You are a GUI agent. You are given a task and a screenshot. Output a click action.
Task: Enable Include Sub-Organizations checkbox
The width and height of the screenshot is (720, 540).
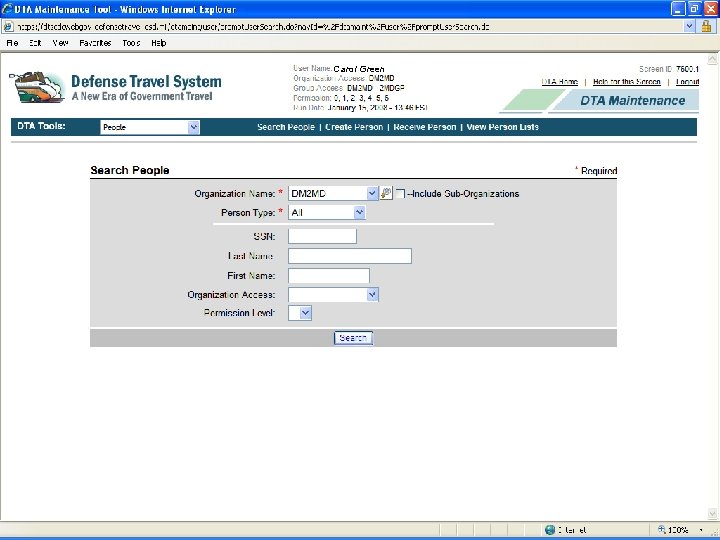(x=400, y=194)
